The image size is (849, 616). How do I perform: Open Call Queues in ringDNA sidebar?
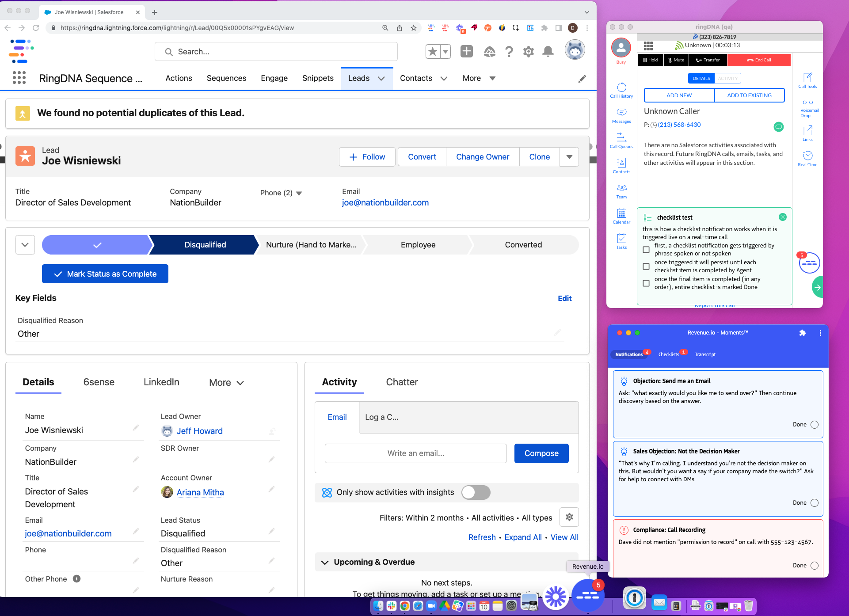[x=621, y=141]
